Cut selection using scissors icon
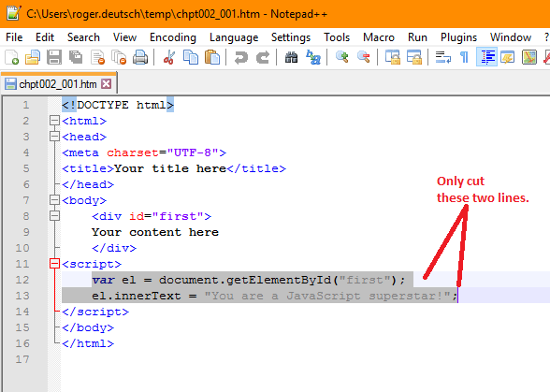Image resolution: width=550 pixels, height=392 pixels. pyautogui.click(x=169, y=57)
